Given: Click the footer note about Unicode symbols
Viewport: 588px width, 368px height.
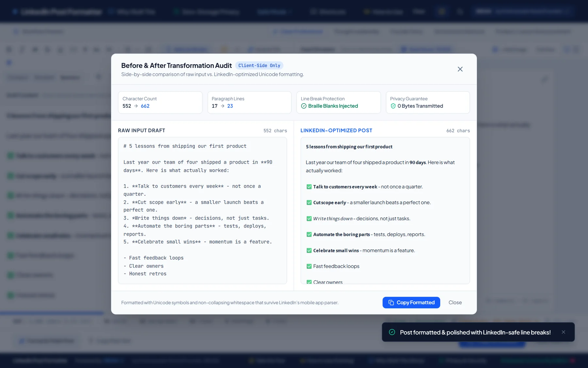Looking at the screenshot, I should (x=230, y=303).
